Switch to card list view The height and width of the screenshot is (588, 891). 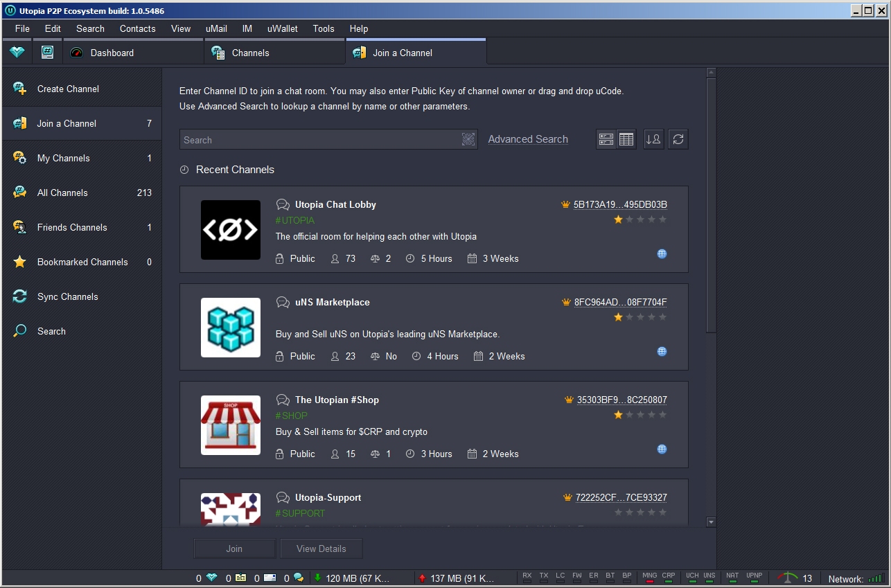[x=606, y=139]
